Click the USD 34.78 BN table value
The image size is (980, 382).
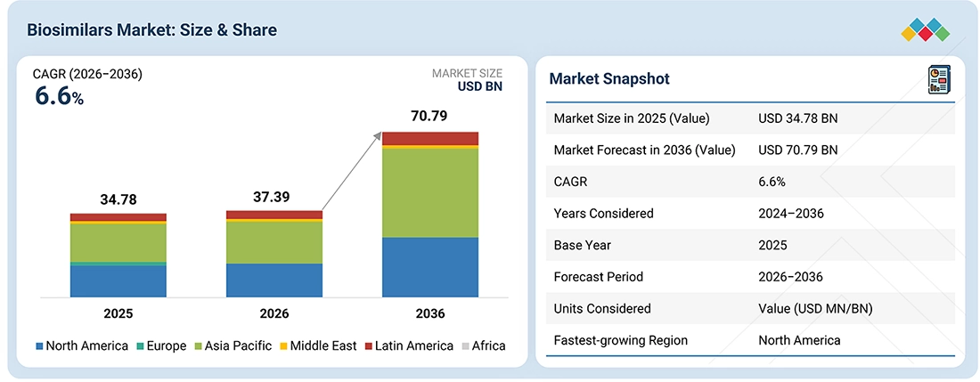pos(798,118)
